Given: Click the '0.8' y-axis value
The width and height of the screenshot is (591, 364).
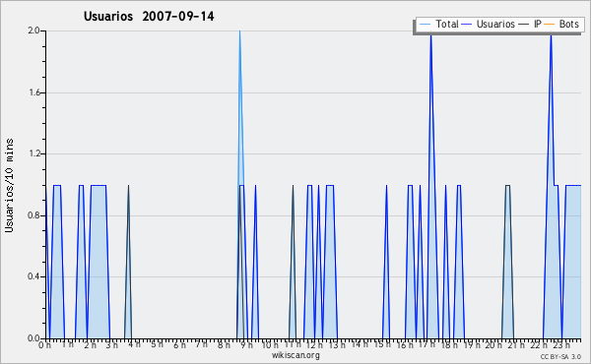Looking at the screenshot, I should click(33, 215).
